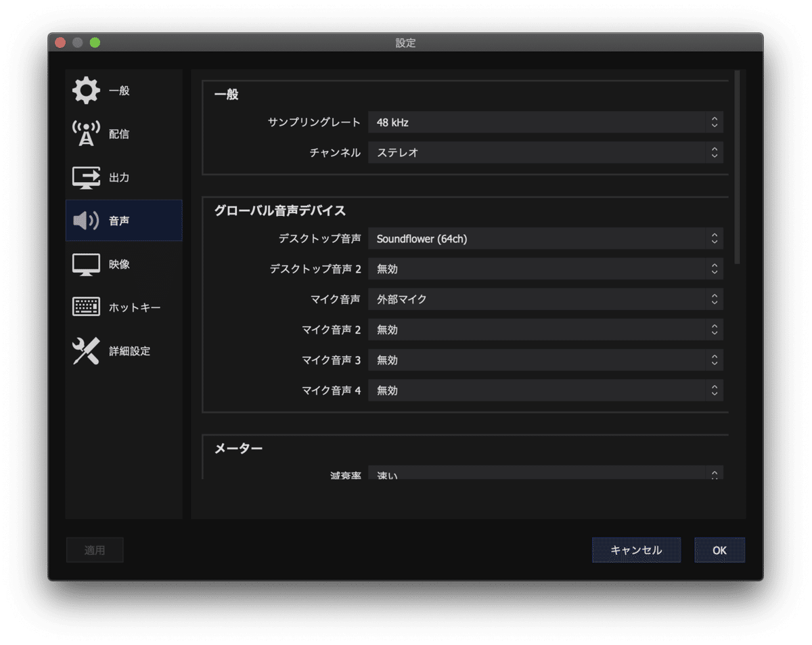This screenshot has height=645, width=812.
Task: Click the 適用 apply button
Action: 95,550
